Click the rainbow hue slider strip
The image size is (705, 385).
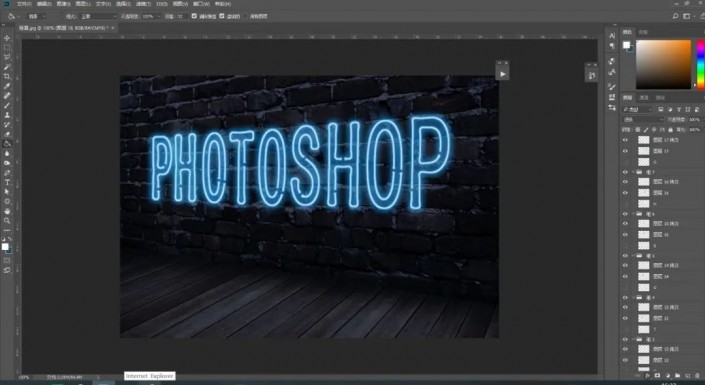coord(701,65)
